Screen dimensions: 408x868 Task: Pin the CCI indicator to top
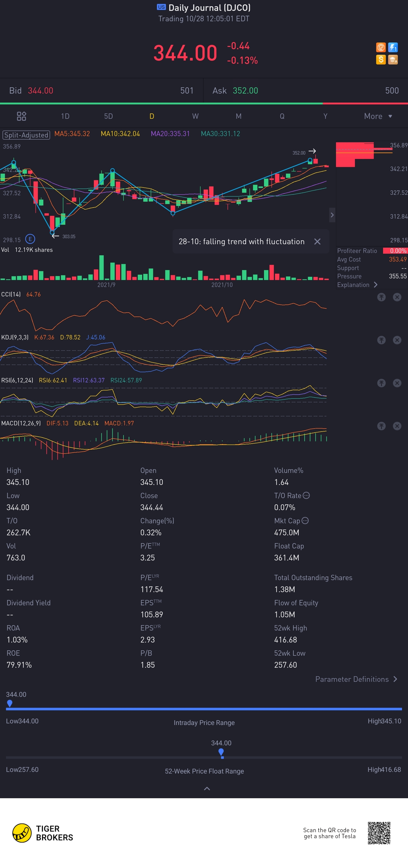click(381, 297)
